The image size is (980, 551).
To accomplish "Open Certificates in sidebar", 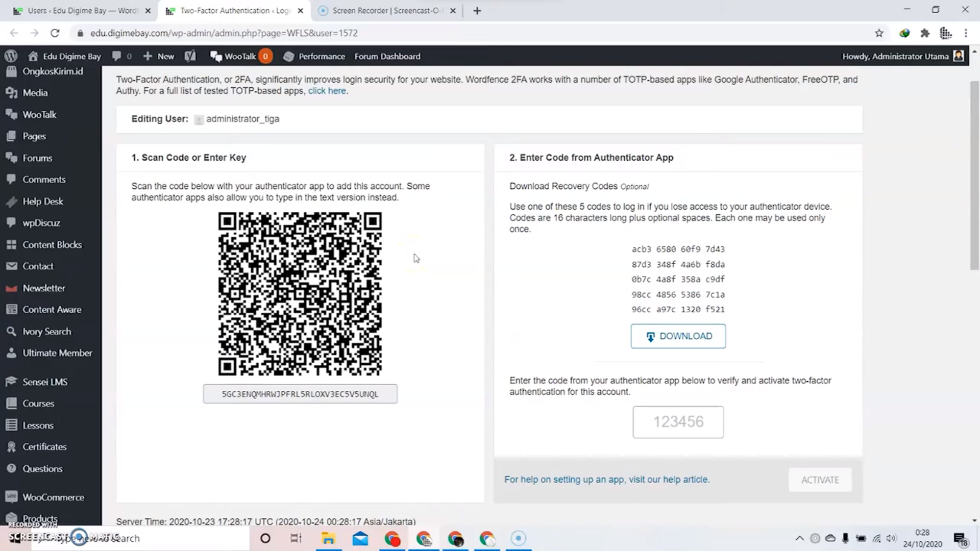I will point(51,447).
